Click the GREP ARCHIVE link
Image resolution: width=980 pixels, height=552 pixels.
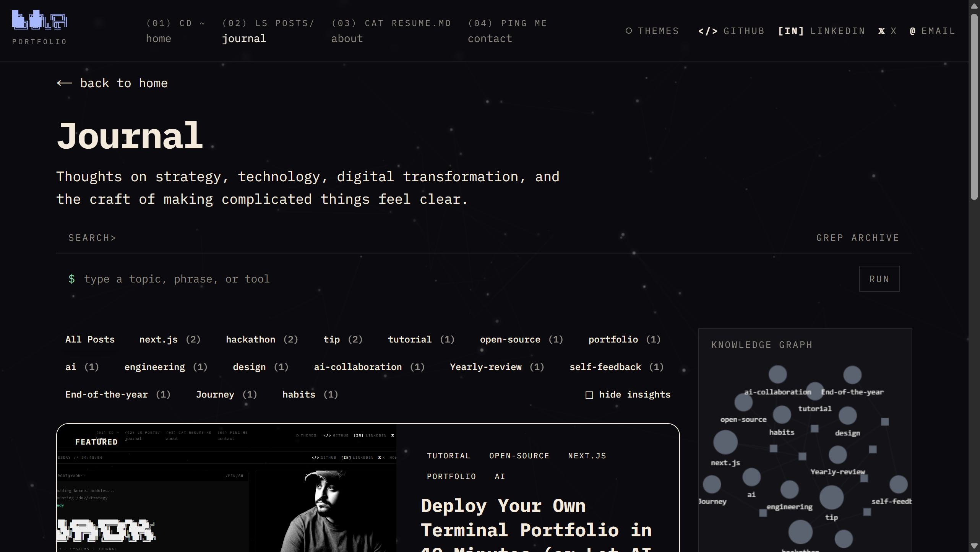(858, 237)
